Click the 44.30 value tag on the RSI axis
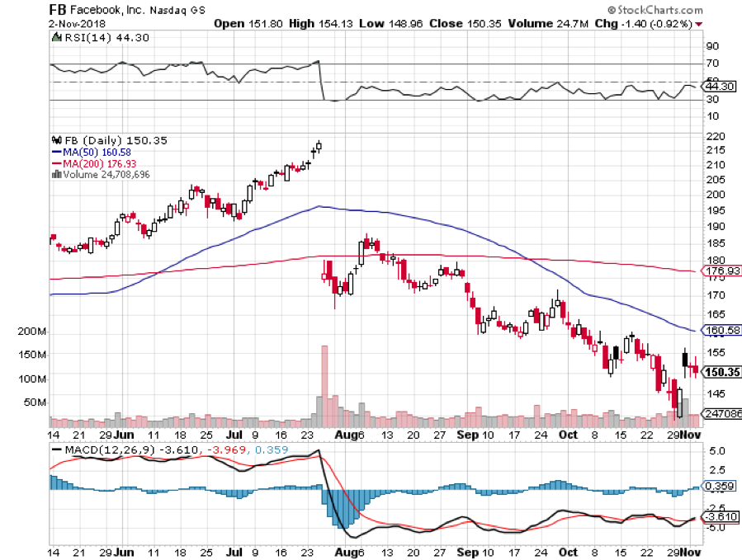Screen dimensions: 742x560 coord(719,86)
